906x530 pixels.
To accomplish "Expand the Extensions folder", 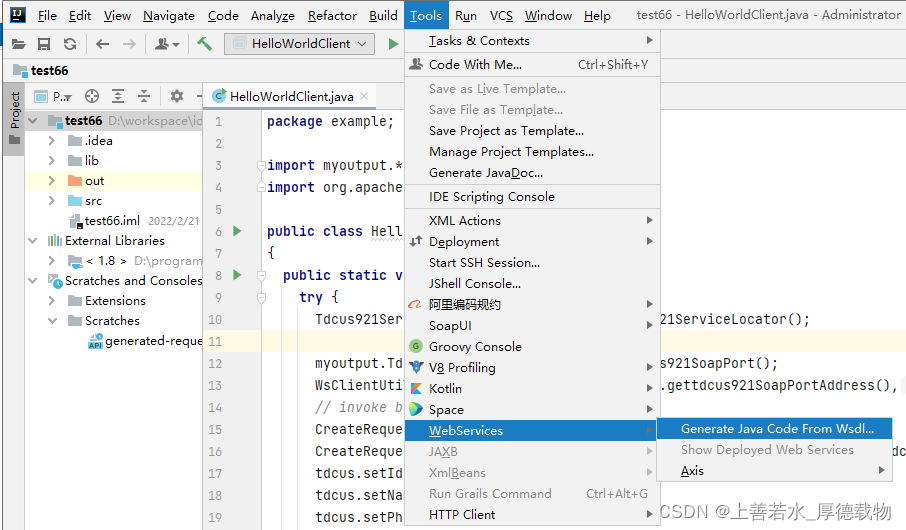I will click(52, 301).
